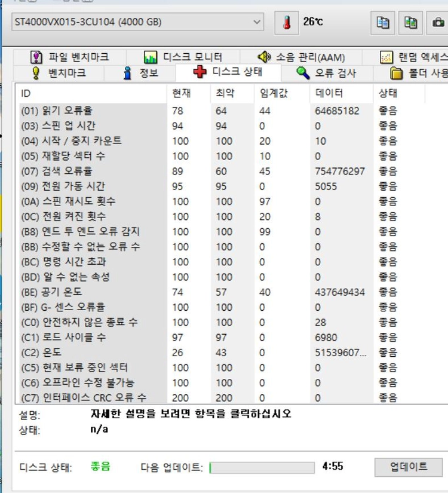Image resolution: width=448 pixels, height=493 pixels.
Task: Select the (01) 읽기 오류율 row
Action: (222, 111)
